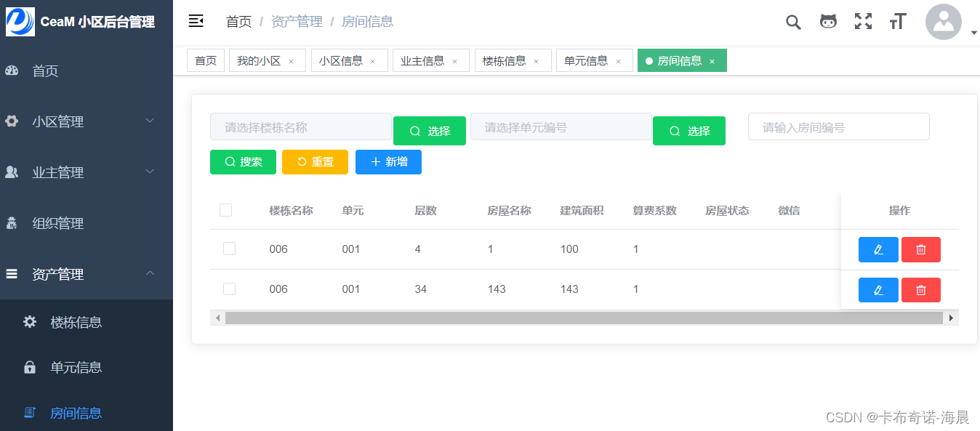Close the 房间信息 tab

(x=712, y=62)
